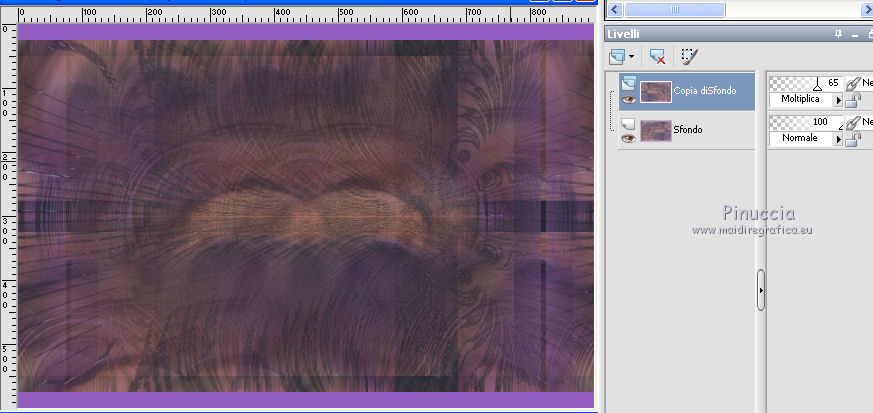This screenshot has width=873, height=413.
Task: Click the Delete Layer icon
Action: (x=658, y=56)
